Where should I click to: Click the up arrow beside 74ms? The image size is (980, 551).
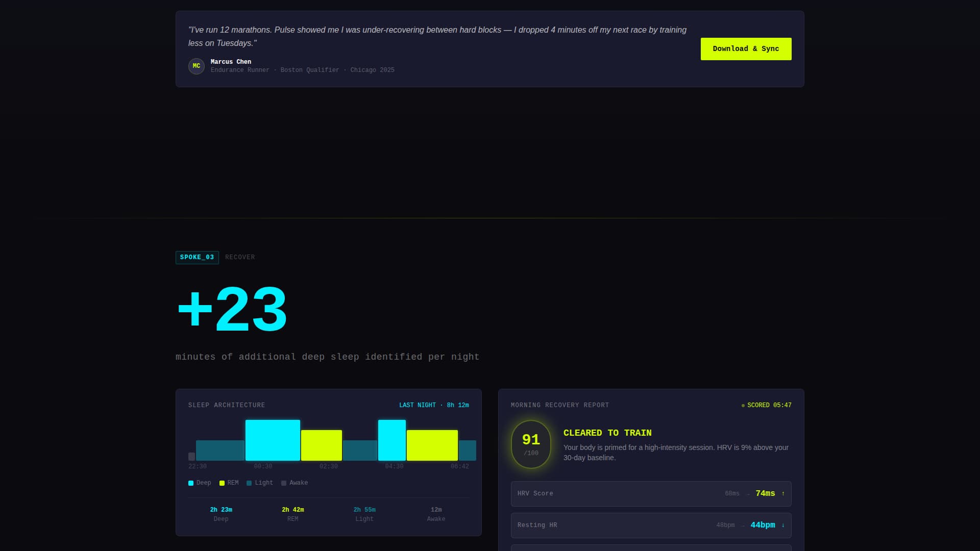(783, 494)
